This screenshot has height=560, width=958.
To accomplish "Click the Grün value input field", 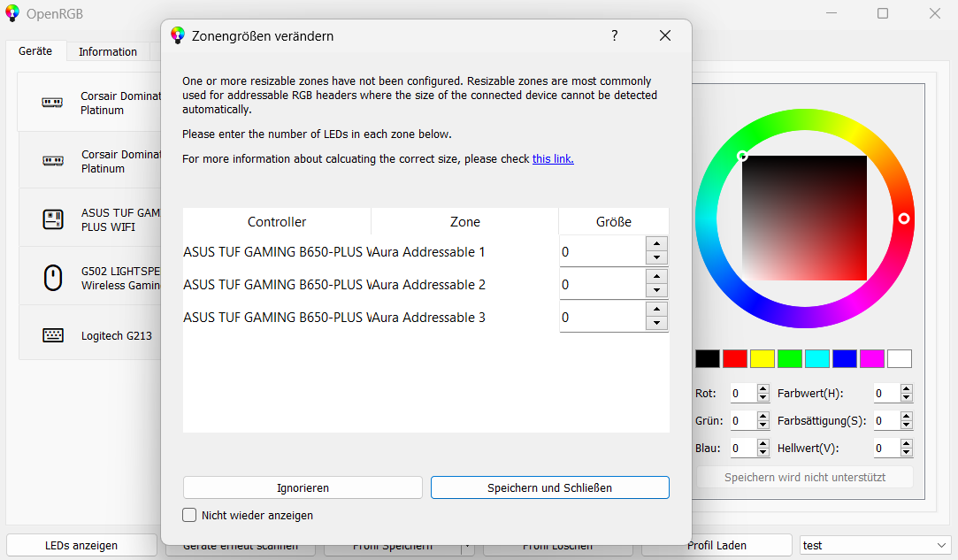I will tap(744, 420).
